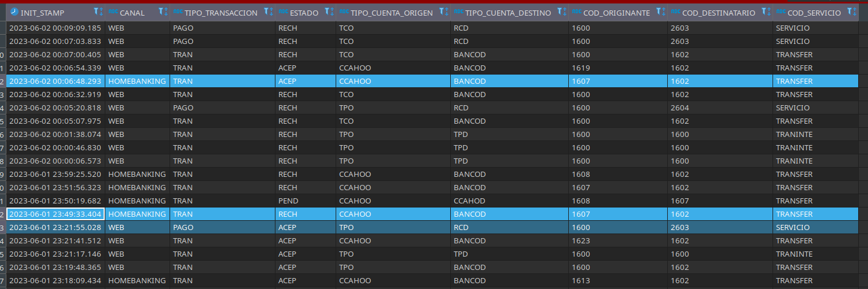This screenshot has width=868, height=289.
Task: Click timestamp cell 2023-06-02 00:07:00.405
Action: click(56, 54)
